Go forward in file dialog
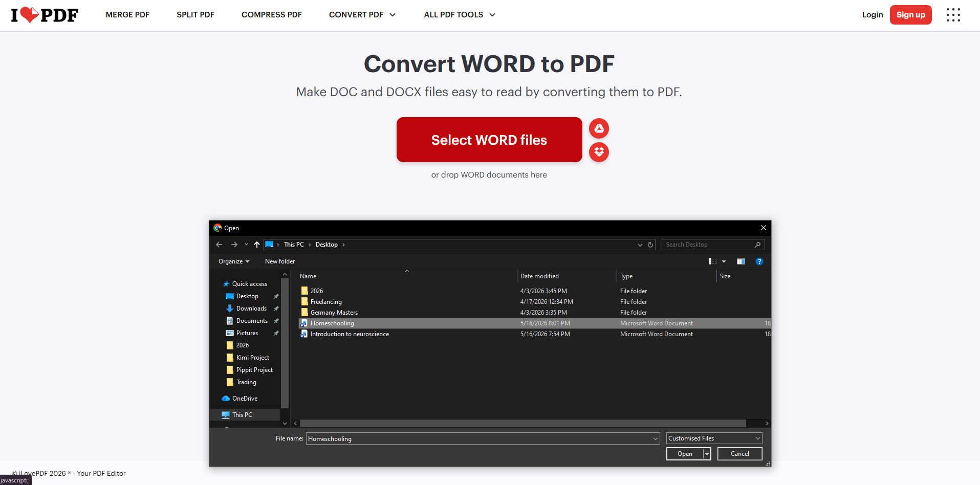 (x=234, y=245)
